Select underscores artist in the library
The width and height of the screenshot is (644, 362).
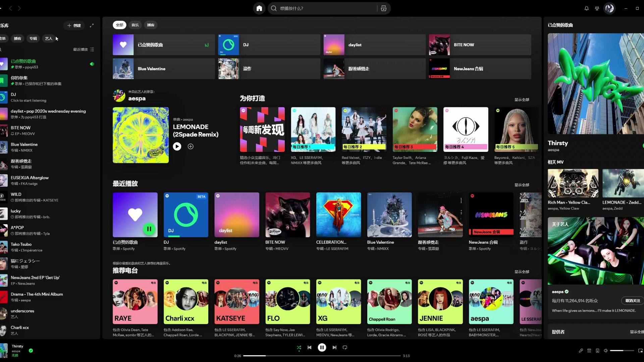(x=49, y=313)
